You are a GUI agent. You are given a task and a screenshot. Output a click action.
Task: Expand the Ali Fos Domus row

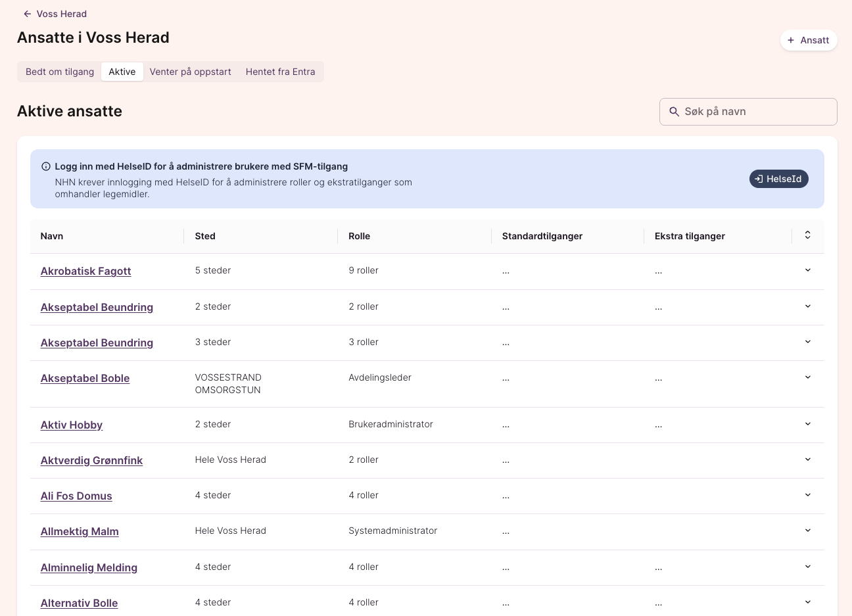coord(807,495)
